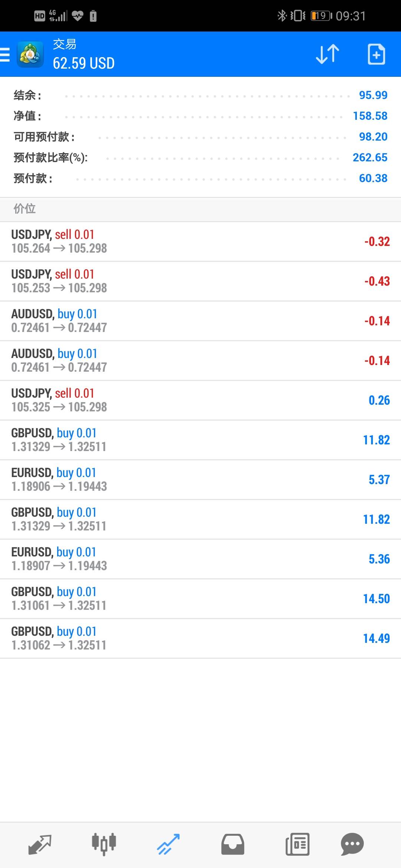Tap the 62.59 USD profit title
The image size is (401, 868).
point(84,63)
